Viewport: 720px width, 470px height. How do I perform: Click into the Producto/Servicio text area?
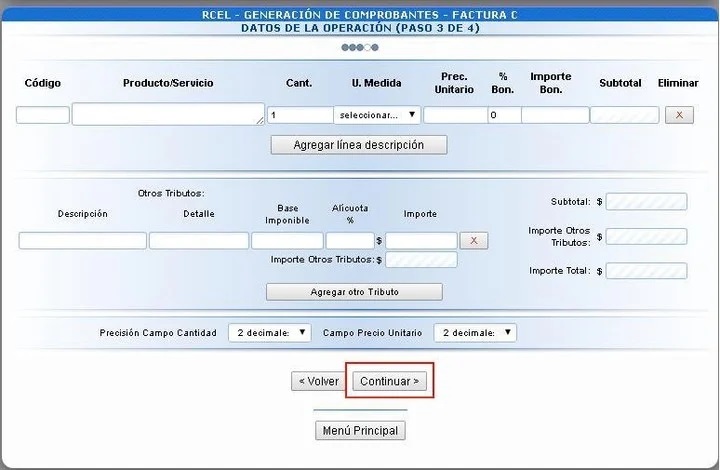coord(168,114)
